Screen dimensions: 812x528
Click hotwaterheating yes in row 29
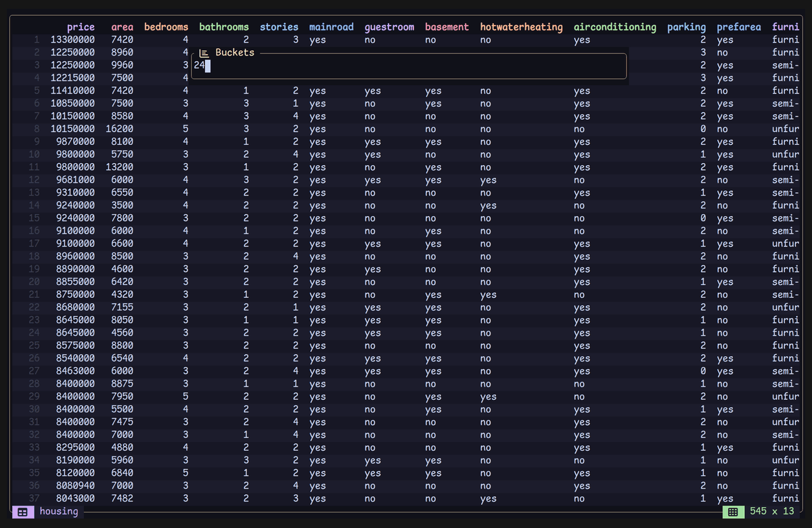point(489,397)
